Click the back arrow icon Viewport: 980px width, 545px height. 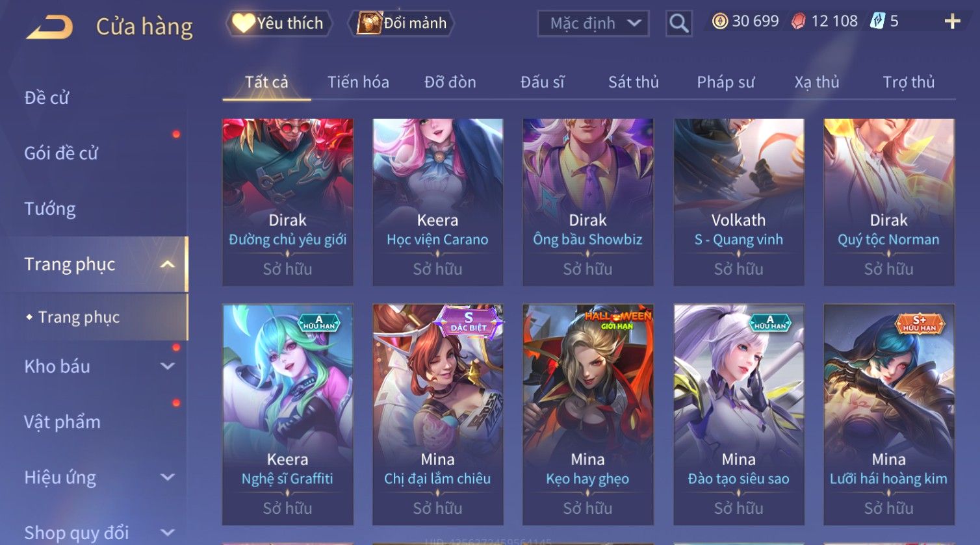click(x=50, y=27)
